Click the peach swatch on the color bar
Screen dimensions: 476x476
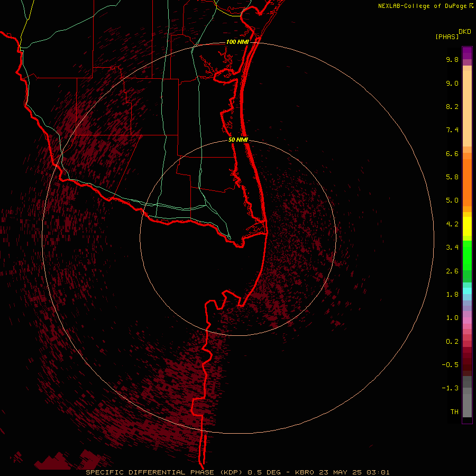click(467, 108)
